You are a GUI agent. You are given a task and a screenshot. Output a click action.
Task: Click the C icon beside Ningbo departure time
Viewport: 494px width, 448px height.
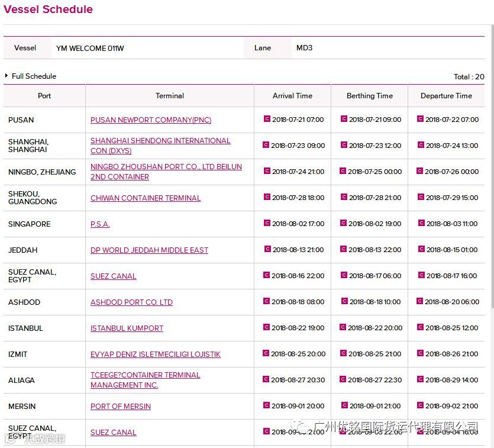(x=419, y=171)
